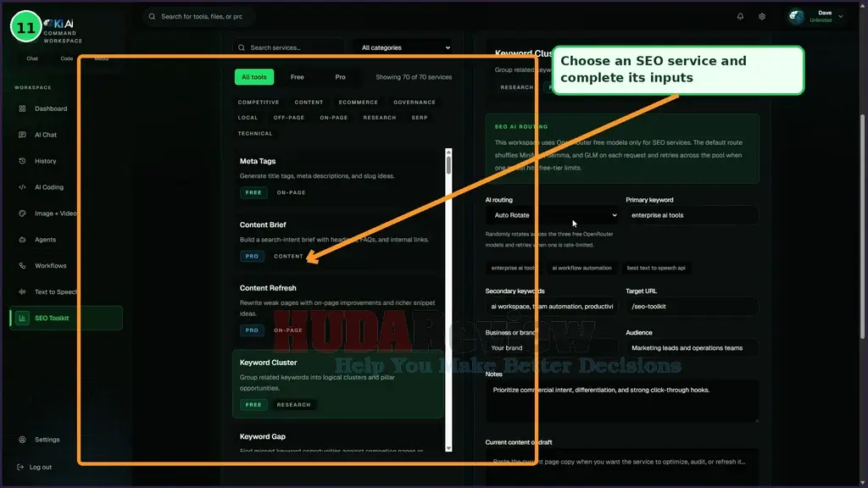Open the top bar settings gear icon
Viewport: 868px width, 488px height.
click(x=762, y=17)
